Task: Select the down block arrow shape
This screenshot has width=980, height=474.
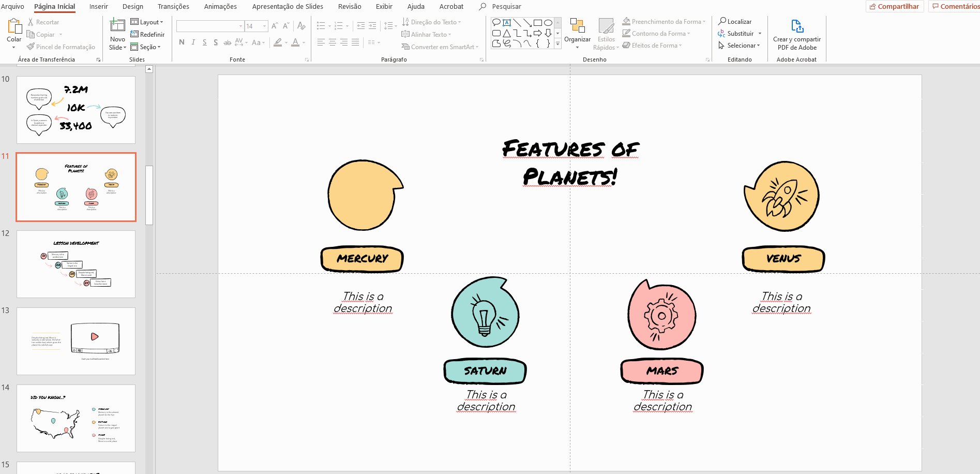Action: (548, 33)
